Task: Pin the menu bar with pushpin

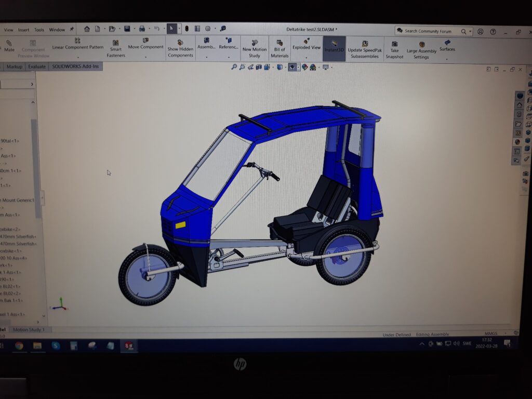Action: 72,30
